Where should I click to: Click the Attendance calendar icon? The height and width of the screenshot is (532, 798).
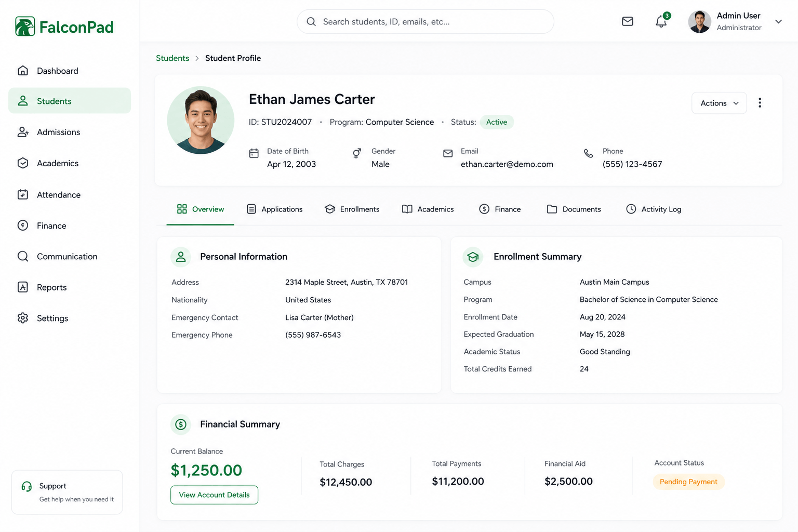pos(23,194)
